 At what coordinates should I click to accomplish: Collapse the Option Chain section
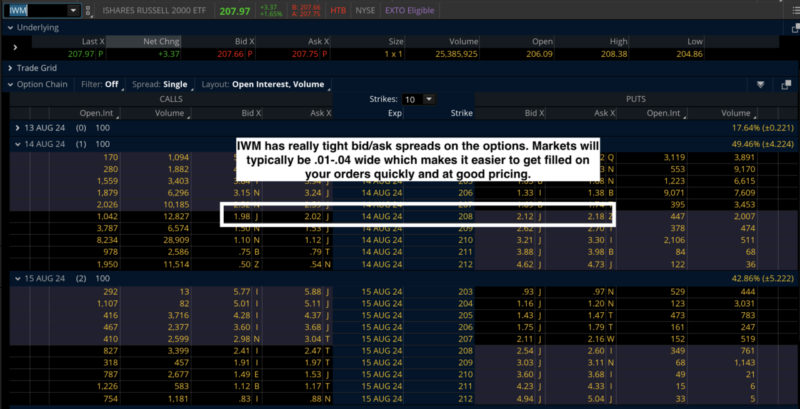pyautogui.click(x=8, y=84)
